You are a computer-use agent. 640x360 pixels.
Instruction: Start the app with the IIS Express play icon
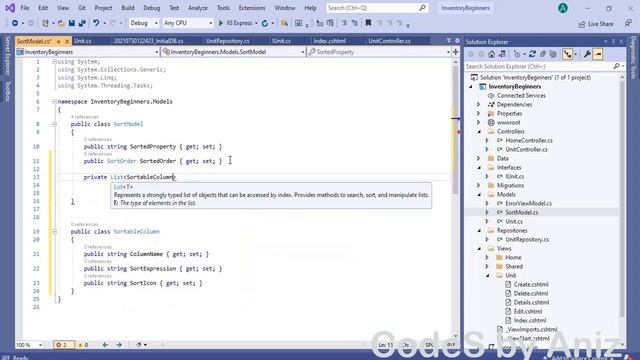221,23
